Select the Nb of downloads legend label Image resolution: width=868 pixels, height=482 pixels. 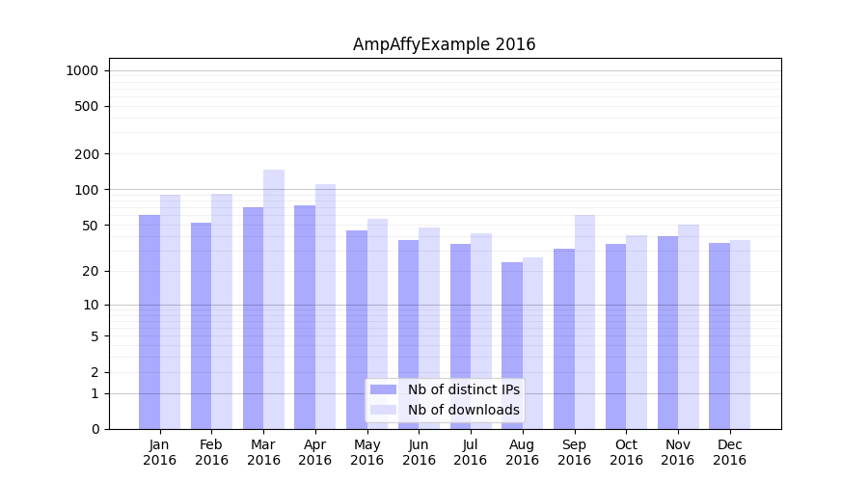click(463, 410)
